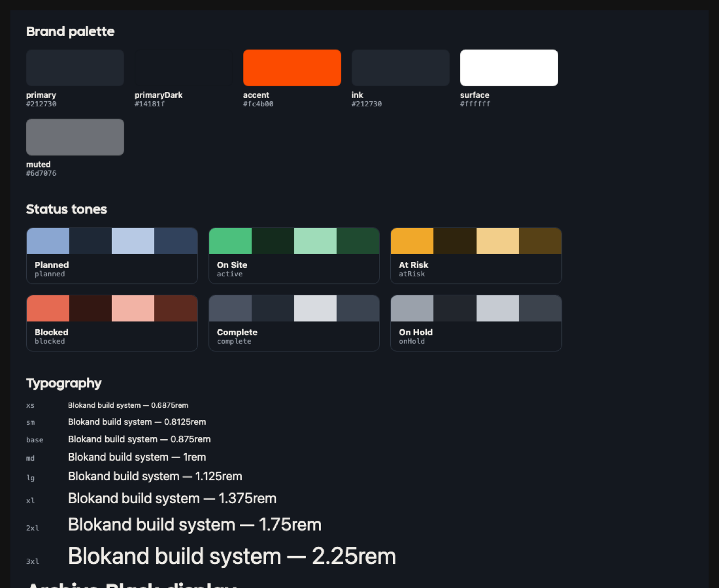The image size is (719, 588).
Task: Select the ink color swatch
Action: (401, 68)
